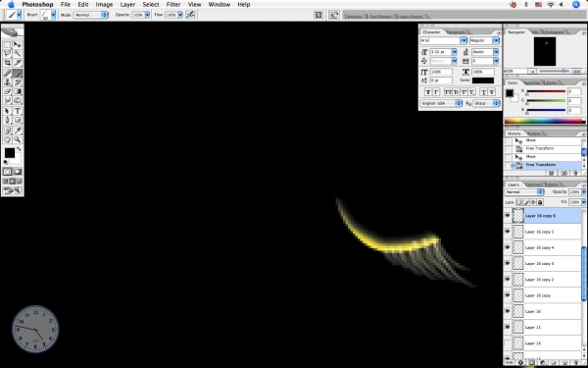
Task: Select the Eyedropper tool
Action: 18,131
